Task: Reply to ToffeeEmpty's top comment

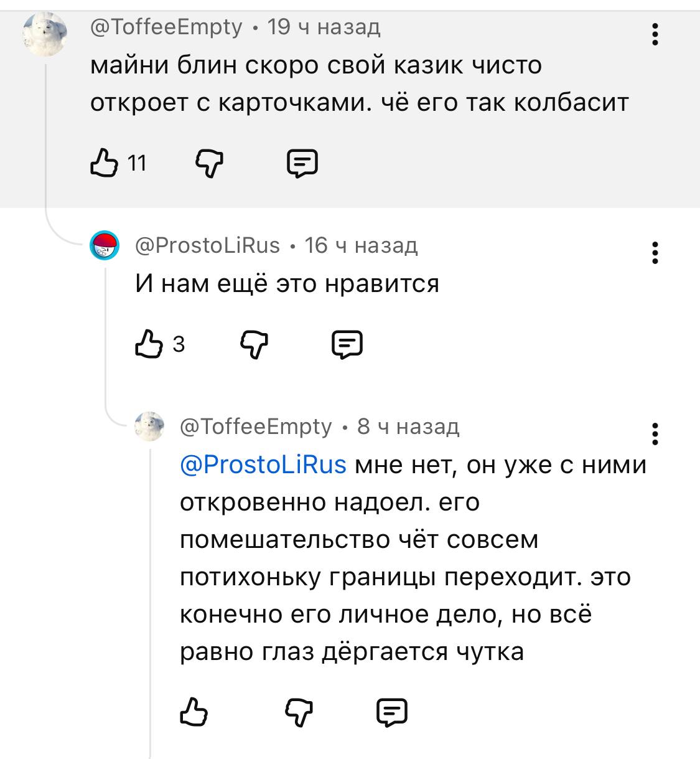Action: click(302, 164)
